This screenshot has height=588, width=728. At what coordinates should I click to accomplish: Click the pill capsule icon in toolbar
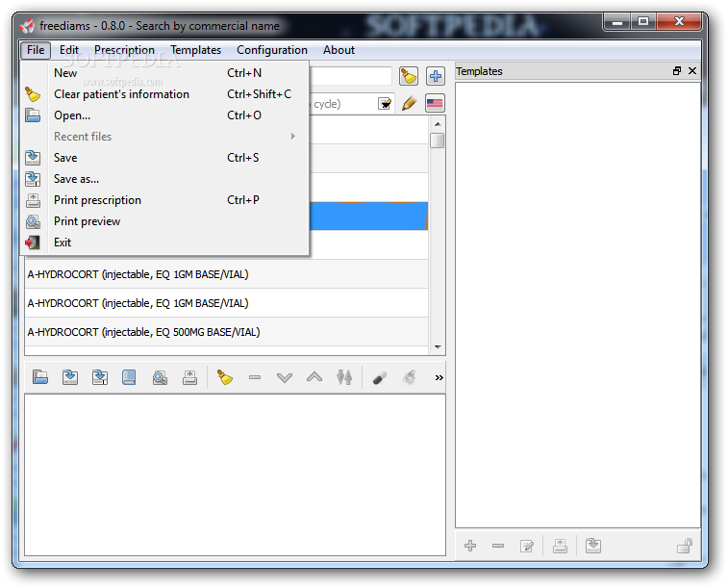click(380, 378)
